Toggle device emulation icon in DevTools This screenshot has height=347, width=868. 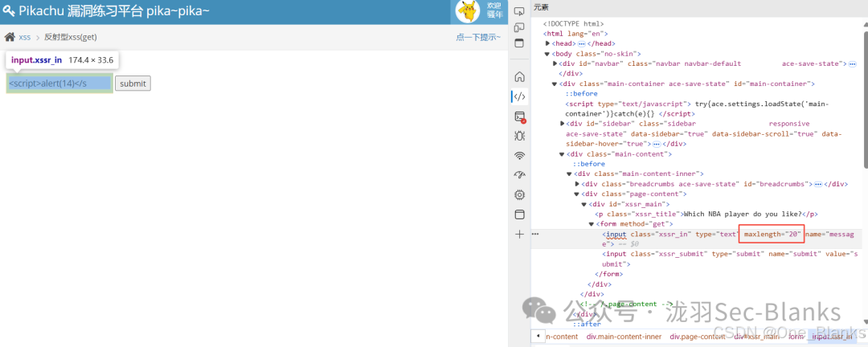pyautogui.click(x=519, y=27)
